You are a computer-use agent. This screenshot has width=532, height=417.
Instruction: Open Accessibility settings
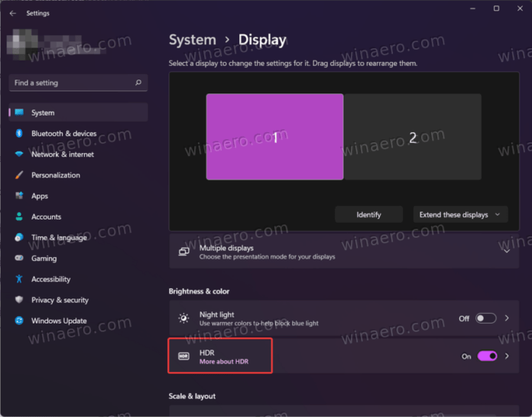pyautogui.click(x=78, y=279)
